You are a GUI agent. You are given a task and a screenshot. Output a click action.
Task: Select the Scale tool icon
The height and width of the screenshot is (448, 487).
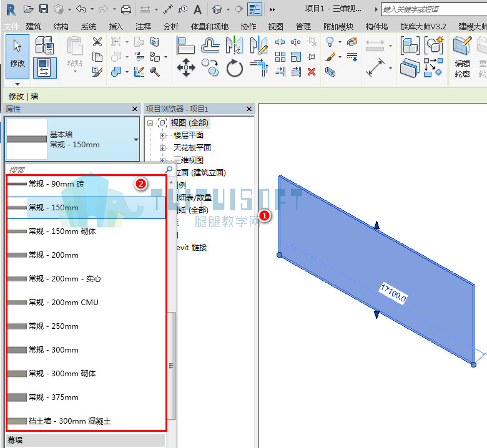(296, 57)
